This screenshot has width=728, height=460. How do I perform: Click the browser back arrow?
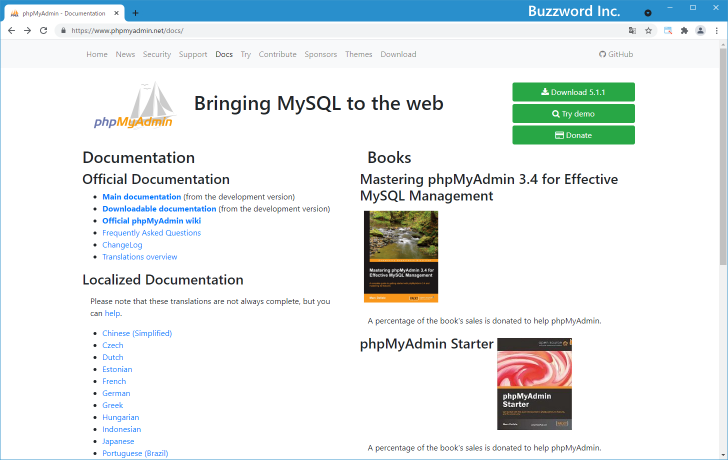click(11, 31)
